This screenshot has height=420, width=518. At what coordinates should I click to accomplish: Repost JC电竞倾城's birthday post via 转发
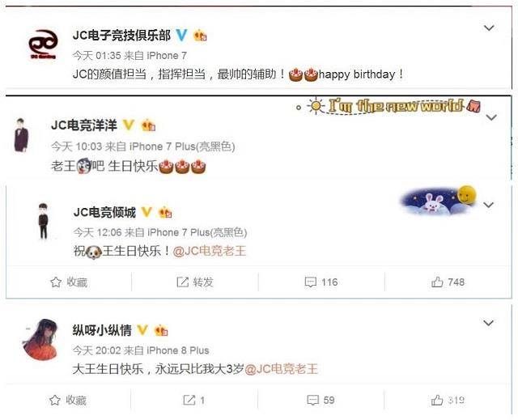(x=195, y=282)
